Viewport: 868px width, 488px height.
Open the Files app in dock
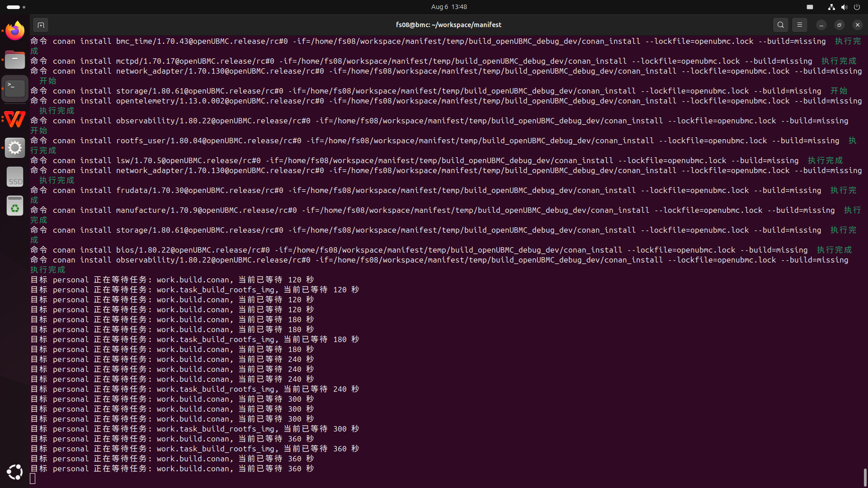coord(15,60)
